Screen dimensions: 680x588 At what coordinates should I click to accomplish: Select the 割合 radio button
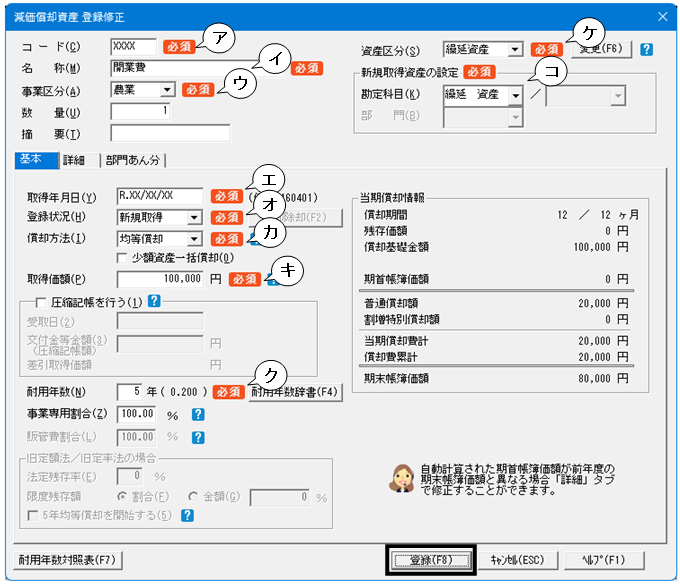pos(122,495)
